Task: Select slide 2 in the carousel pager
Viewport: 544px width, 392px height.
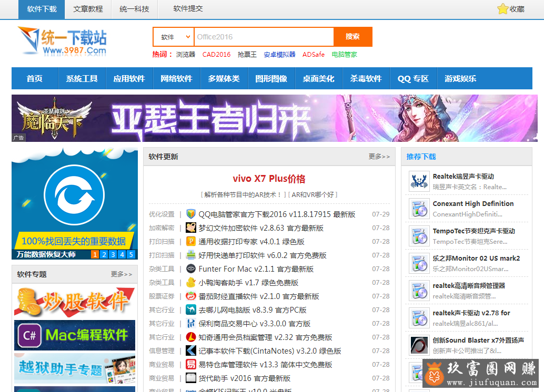Action: pos(104,254)
